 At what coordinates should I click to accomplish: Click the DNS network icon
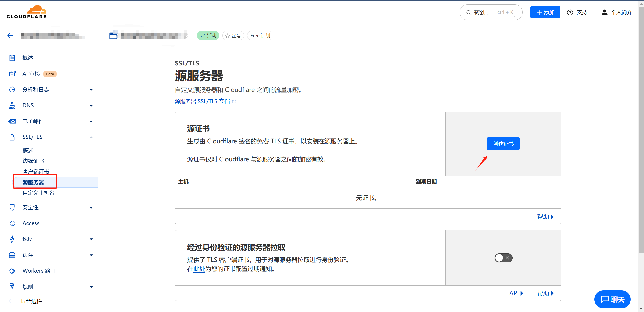tap(12, 106)
